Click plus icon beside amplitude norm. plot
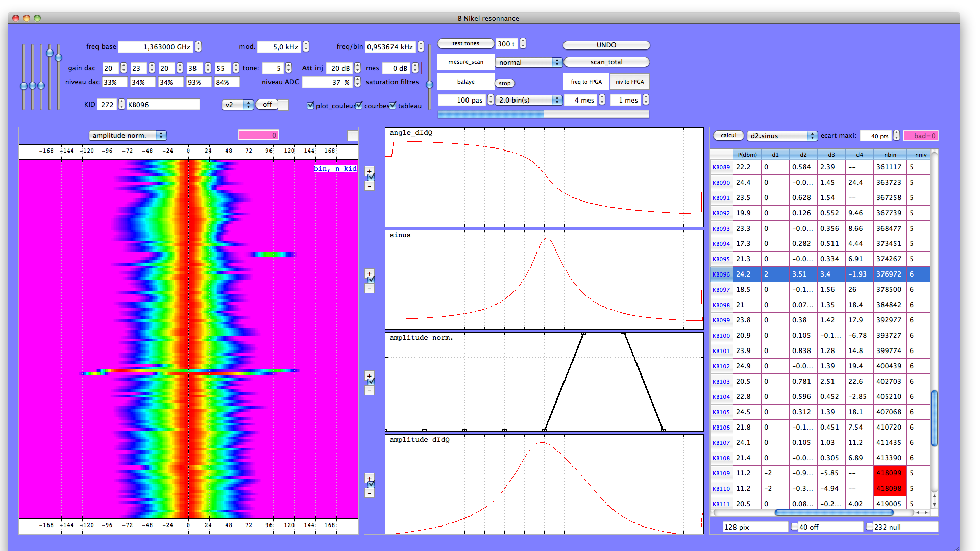The height and width of the screenshot is (551, 980). pos(369,375)
